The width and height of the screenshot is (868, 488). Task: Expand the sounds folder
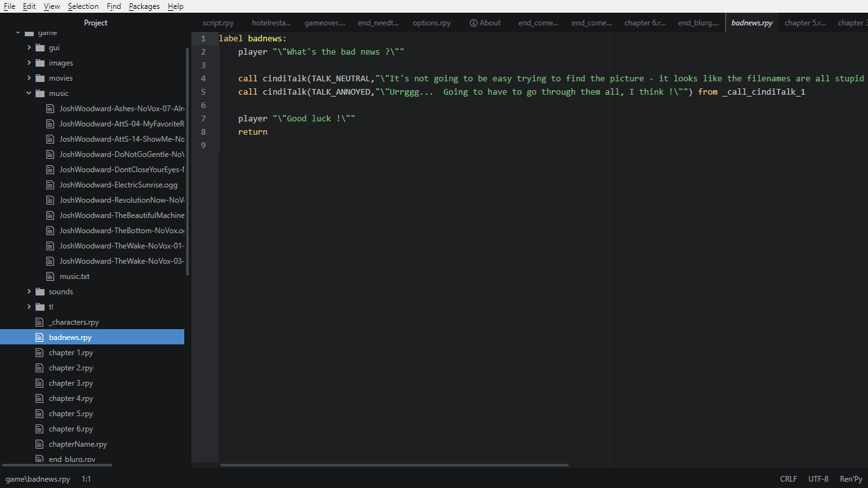pyautogui.click(x=28, y=291)
